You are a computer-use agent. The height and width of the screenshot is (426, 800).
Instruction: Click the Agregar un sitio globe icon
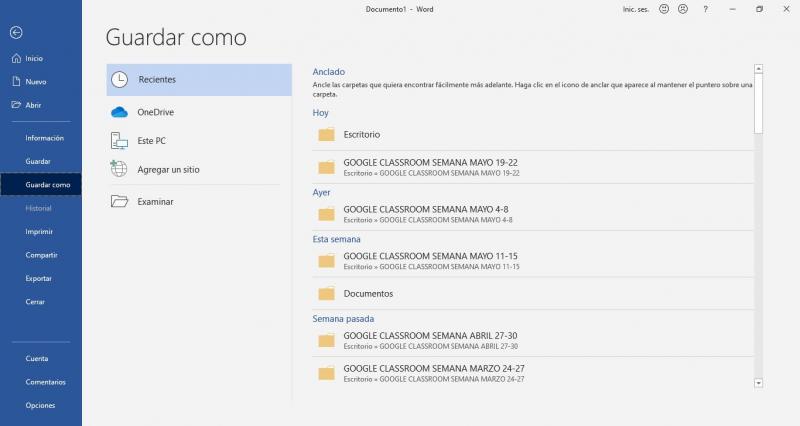coord(118,168)
